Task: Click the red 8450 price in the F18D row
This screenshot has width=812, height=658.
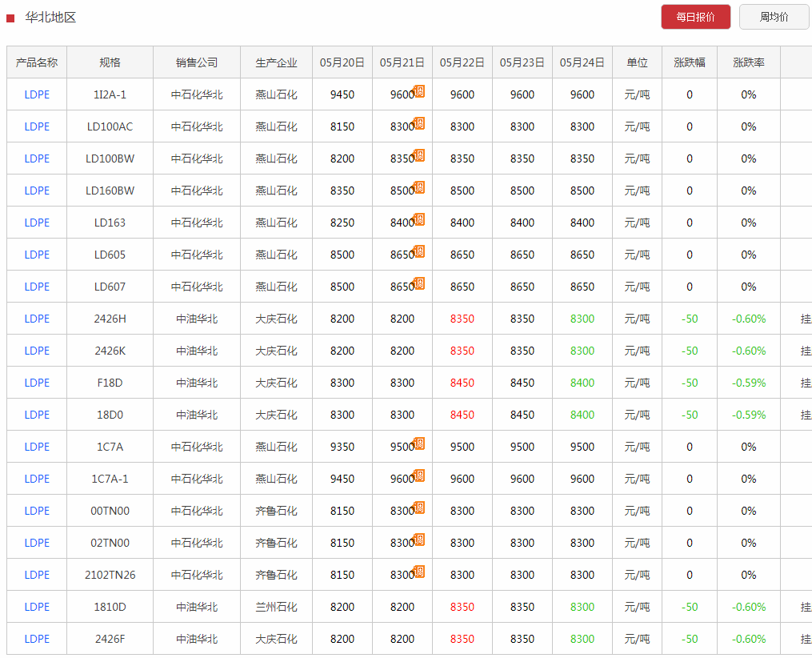Action: tap(462, 383)
